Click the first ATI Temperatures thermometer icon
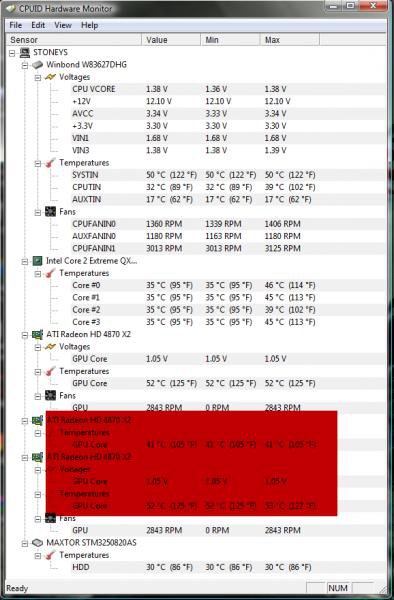This screenshot has width=394, height=600. point(50,371)
